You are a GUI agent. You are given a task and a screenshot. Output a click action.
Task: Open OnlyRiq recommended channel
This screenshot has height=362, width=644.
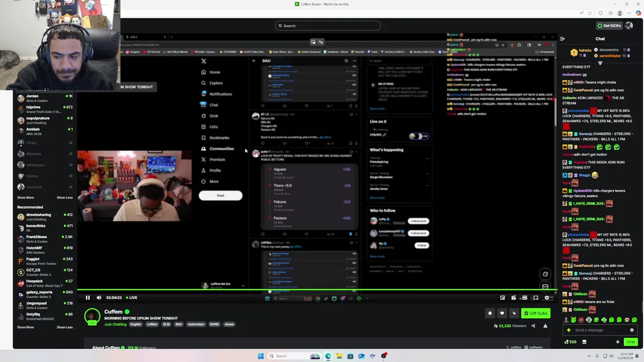tap(45, 316)
